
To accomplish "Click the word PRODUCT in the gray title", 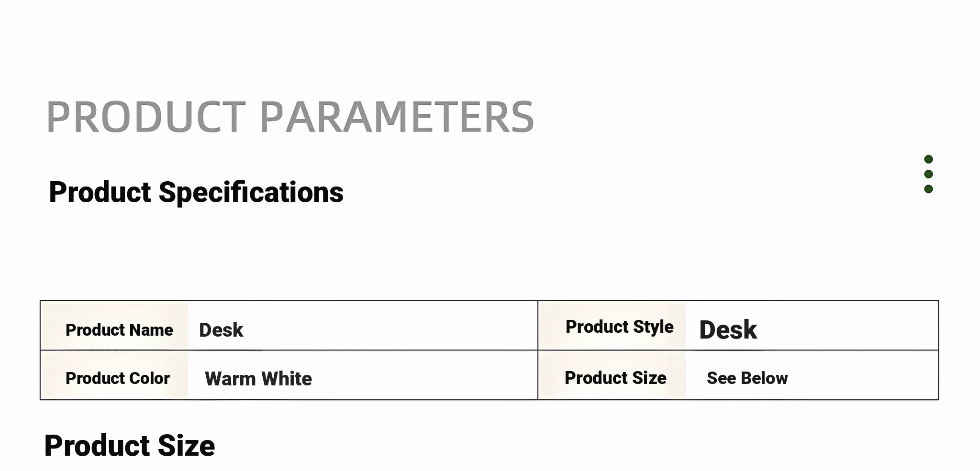I will pos(146,117).
